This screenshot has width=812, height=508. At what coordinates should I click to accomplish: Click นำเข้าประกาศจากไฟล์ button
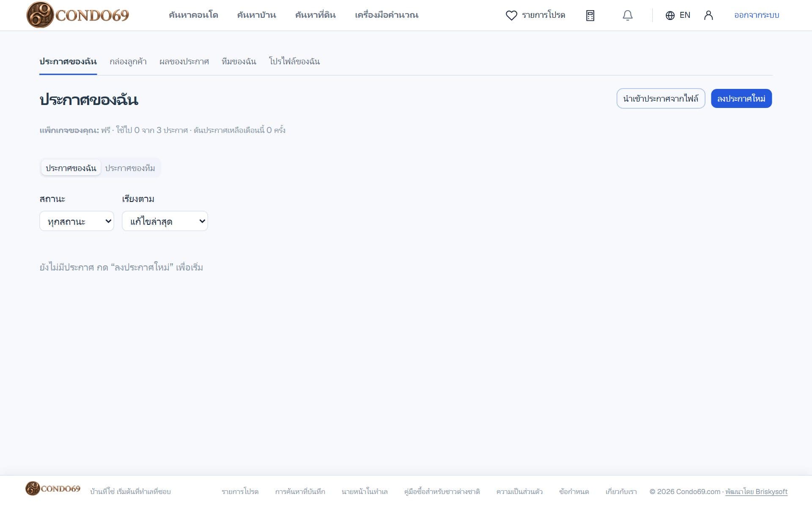(x=661, y=99)
